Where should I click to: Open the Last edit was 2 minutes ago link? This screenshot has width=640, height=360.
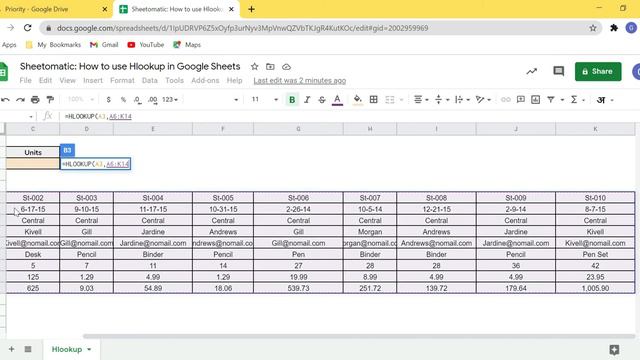pos(300,80)
